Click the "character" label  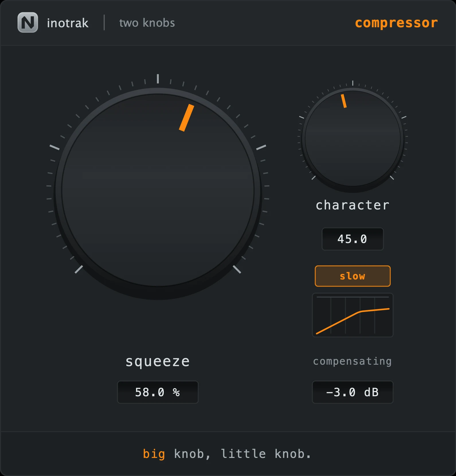point(353,205)
